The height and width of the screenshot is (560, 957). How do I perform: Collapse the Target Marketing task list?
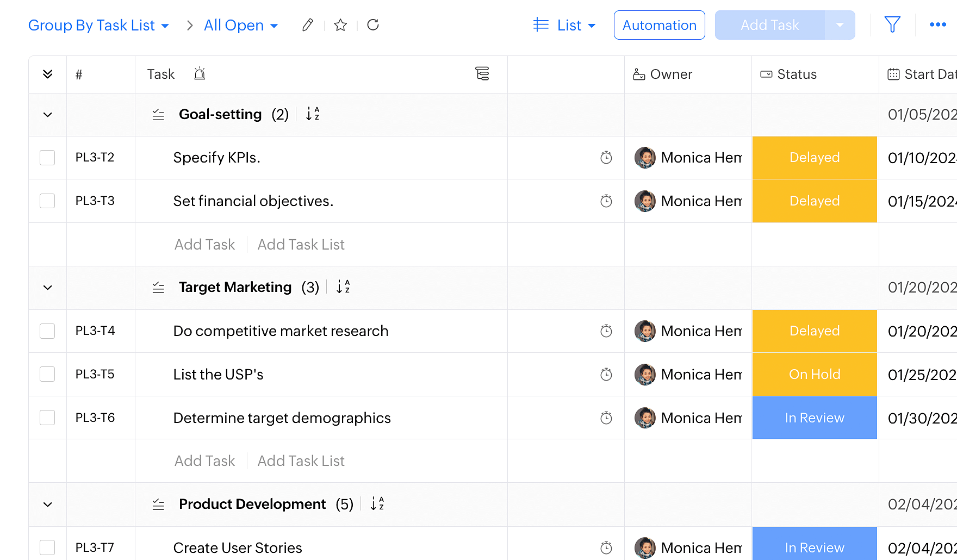(48, 288)
